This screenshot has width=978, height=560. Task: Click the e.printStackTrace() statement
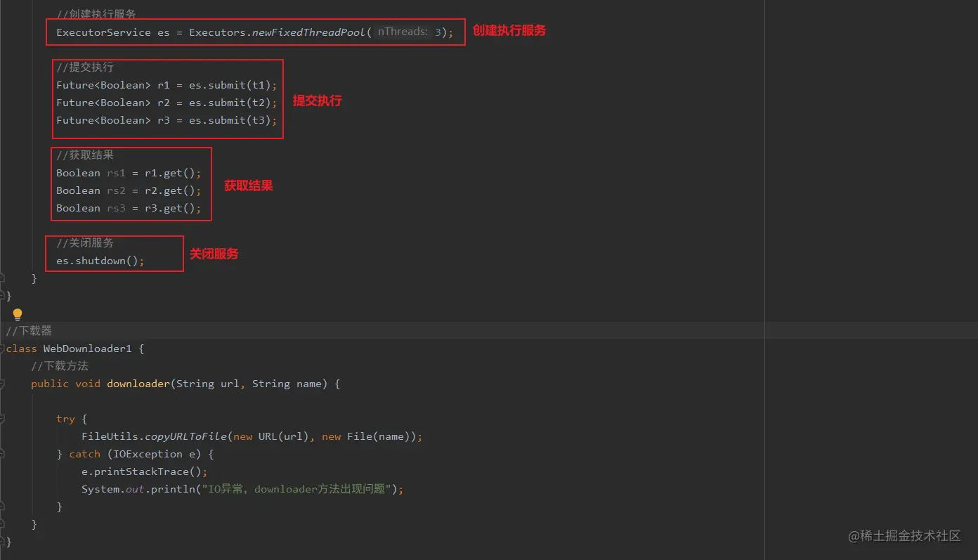145,471
